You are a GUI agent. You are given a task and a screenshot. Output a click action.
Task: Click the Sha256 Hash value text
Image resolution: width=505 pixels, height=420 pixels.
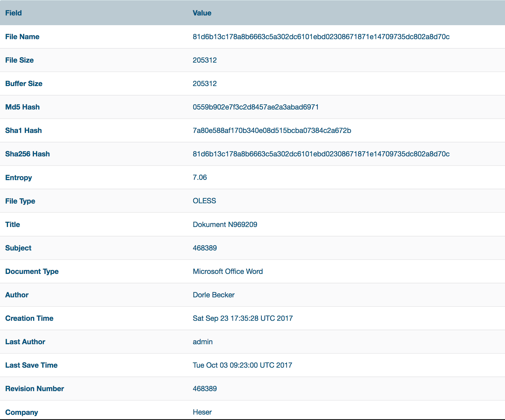321,154
